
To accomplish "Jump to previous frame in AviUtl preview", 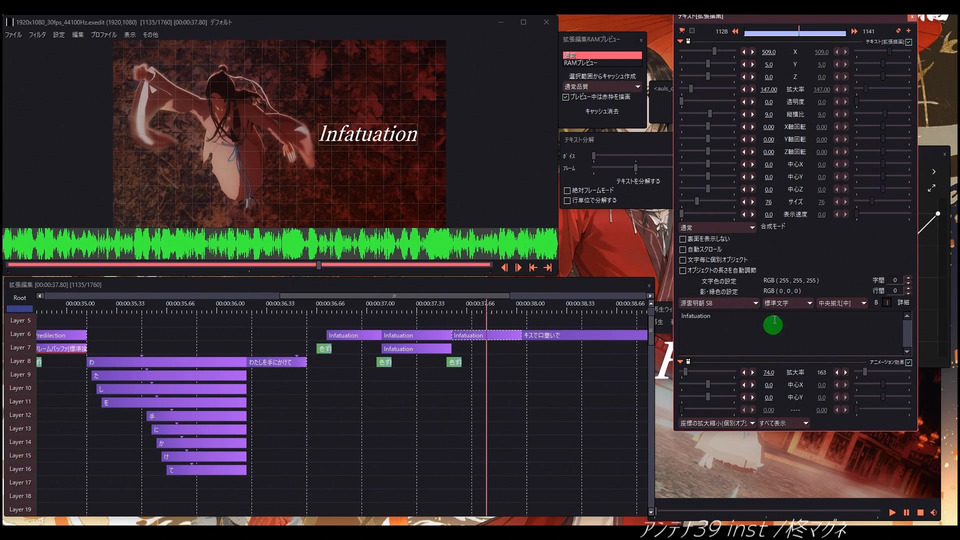I will pyautogui.click(x=504, y=268).
